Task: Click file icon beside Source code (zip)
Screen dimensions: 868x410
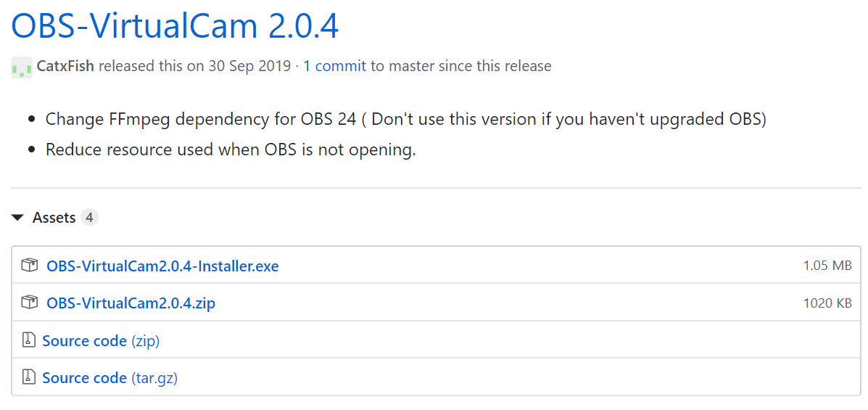Action: click(x=29, y=340)
